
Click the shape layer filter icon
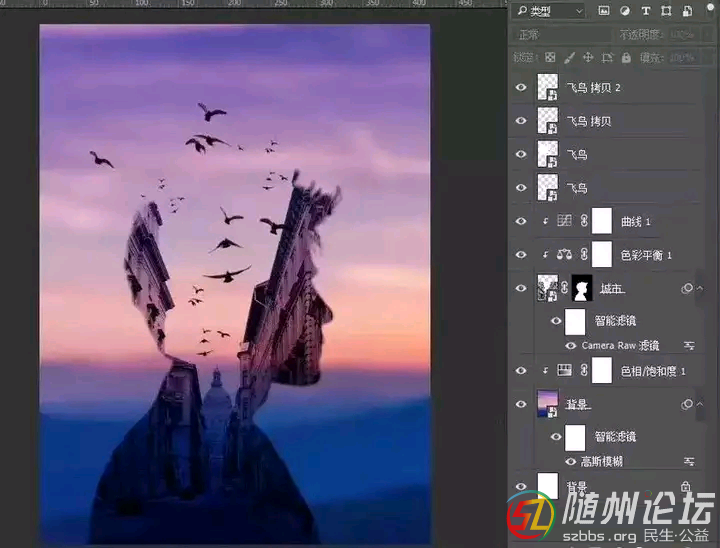pyautogui.click(x=666, y=11)
